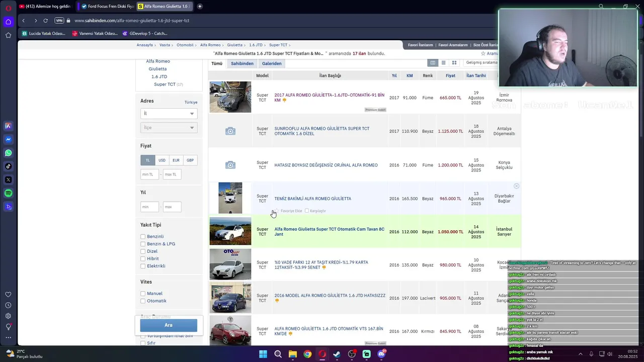Open sidebar settings gear icon

coord(8,316)
